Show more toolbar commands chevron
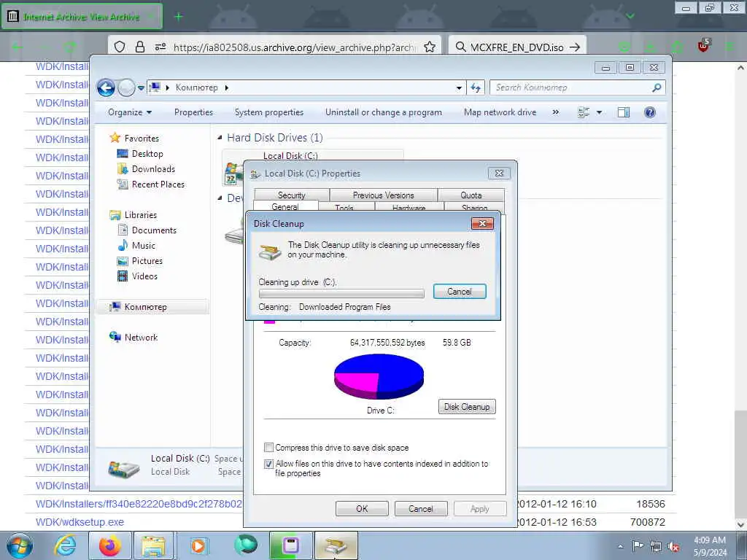 click(x=555, y=112)
